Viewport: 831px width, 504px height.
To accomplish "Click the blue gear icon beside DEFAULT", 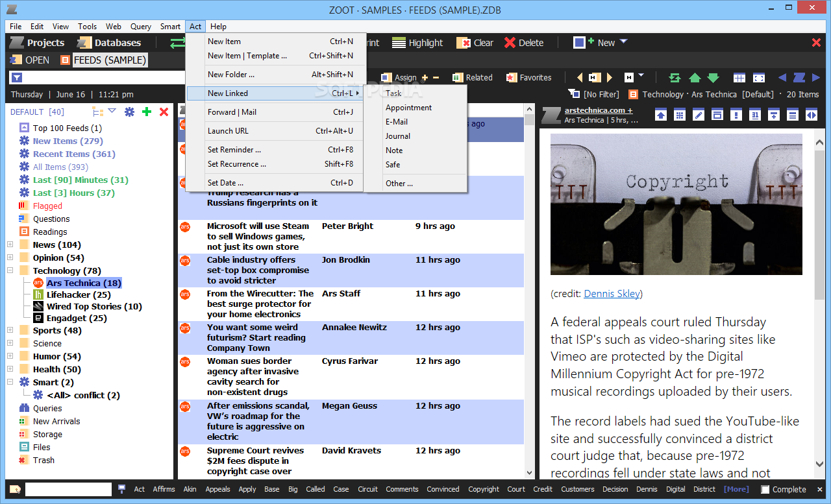I will pos(130,112).
